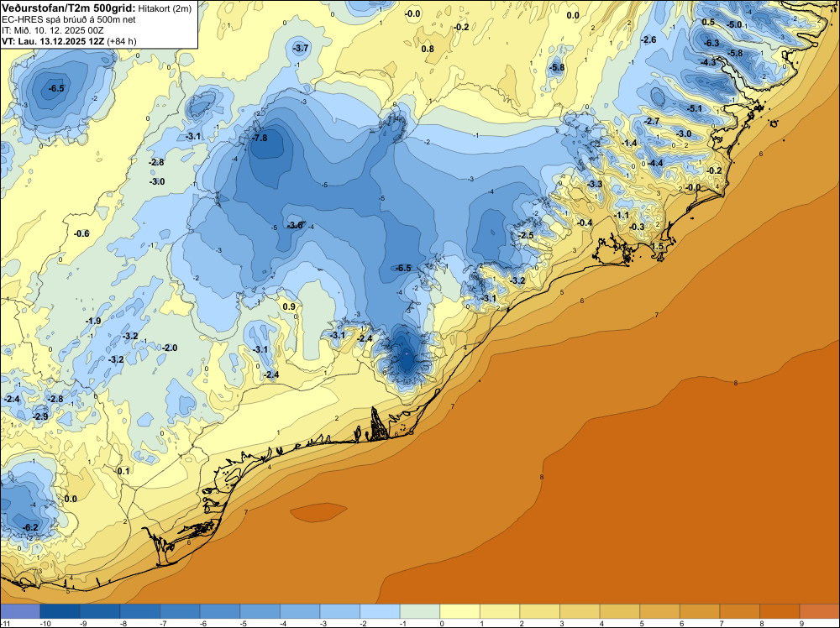Click the -1.9 temperature value
Image resolution: width=840 pixels, height=628 pixels.
[x=93, y=321]
